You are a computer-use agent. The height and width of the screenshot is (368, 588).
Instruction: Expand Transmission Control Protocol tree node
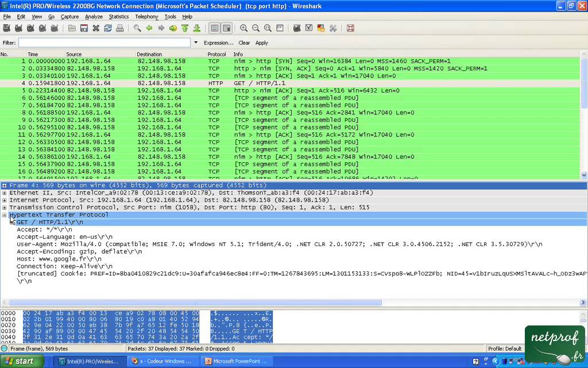[5, 207]
